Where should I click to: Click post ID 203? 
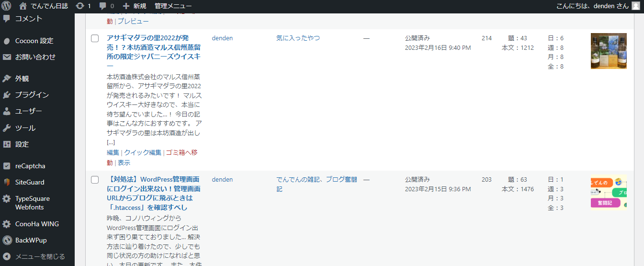click(486, 179)
